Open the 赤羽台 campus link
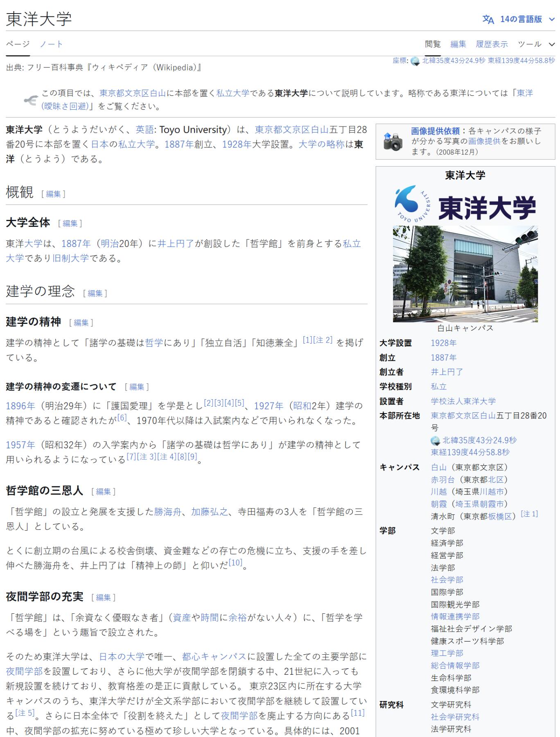Image resolution: width=560 pixels, height=737 pixels. (443, 479)
